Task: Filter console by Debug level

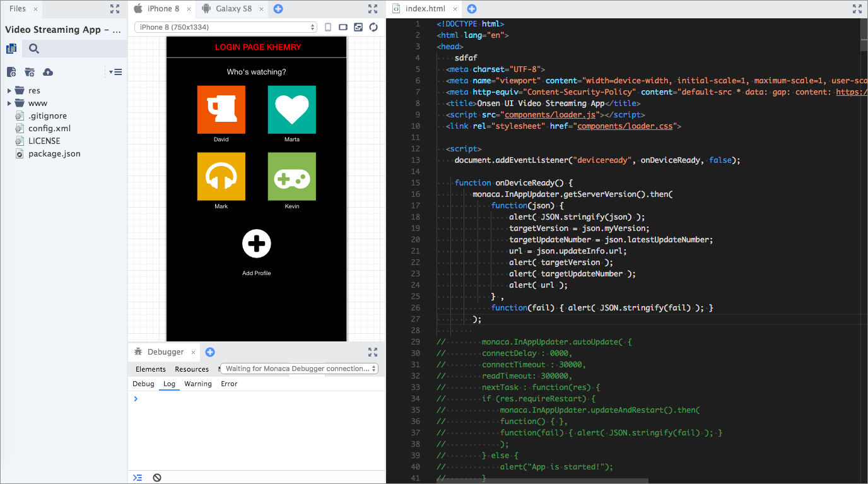Action: [143, 384]
